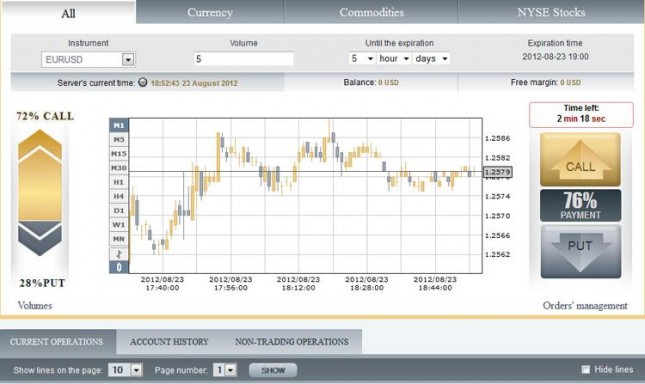Click the chart tool icon below MN
The width and height of the screenshot is (645, 384).
point(119,254)
